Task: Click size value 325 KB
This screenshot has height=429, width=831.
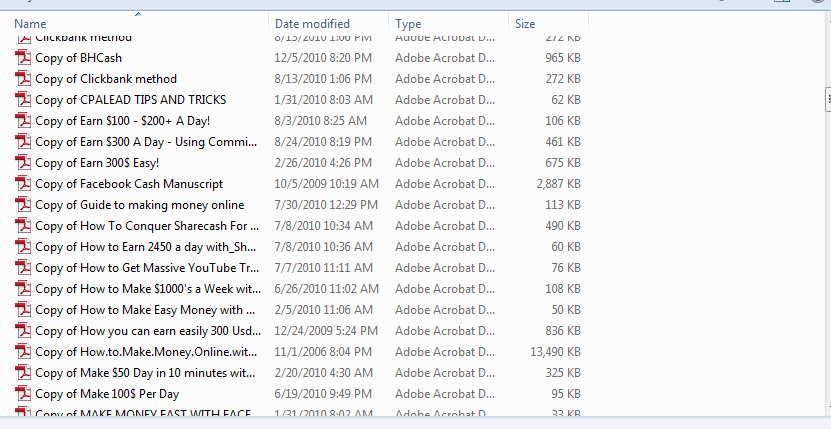Action: click(x=563, y=372)
